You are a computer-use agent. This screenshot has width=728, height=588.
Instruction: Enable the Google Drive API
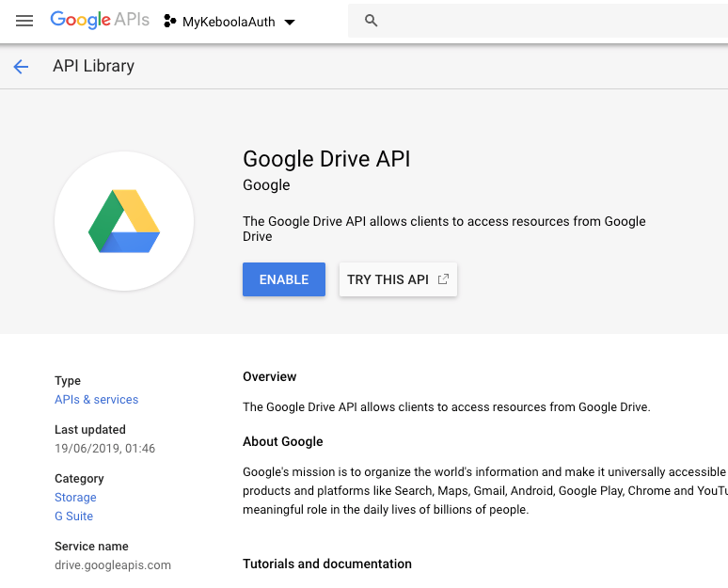(284, 279)
